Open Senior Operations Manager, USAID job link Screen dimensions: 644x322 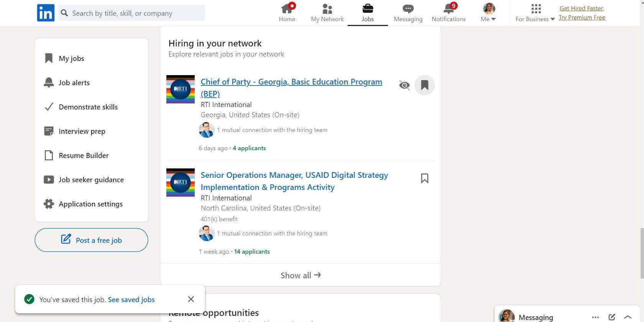coord(294,181)
